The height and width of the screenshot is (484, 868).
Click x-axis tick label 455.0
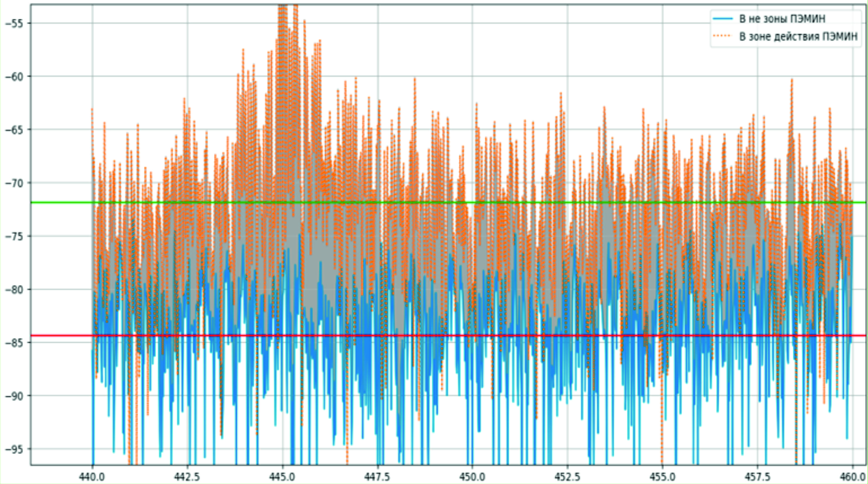(x=663, y=477)
